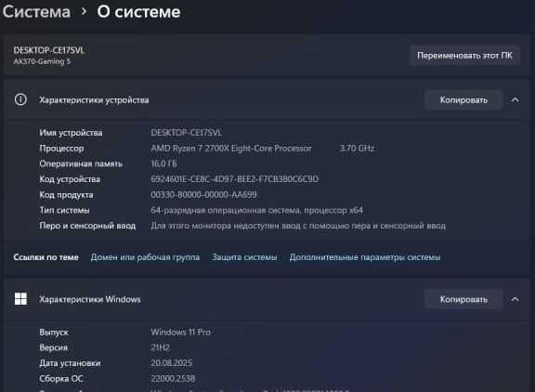Screen dimensions: 535x392
Task: Click the OS build value 22000.2538
Action: 173,378
